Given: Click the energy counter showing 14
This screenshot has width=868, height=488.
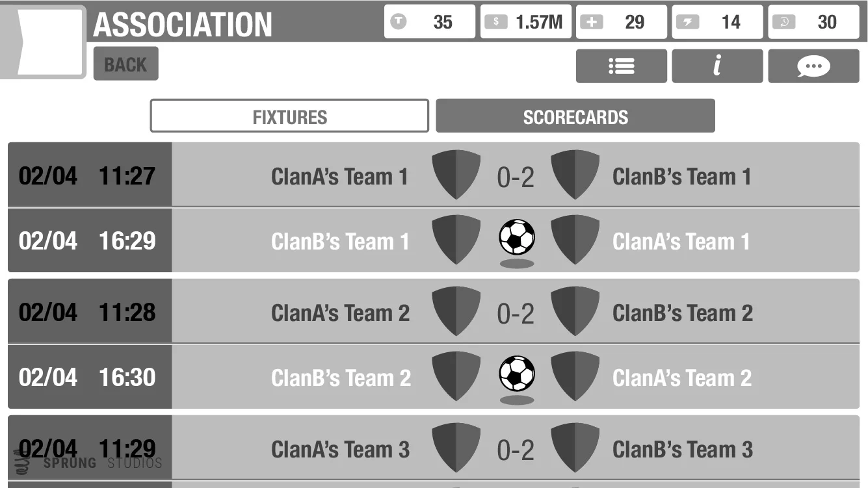Looking at the screenshot, I should pos(717,22).
